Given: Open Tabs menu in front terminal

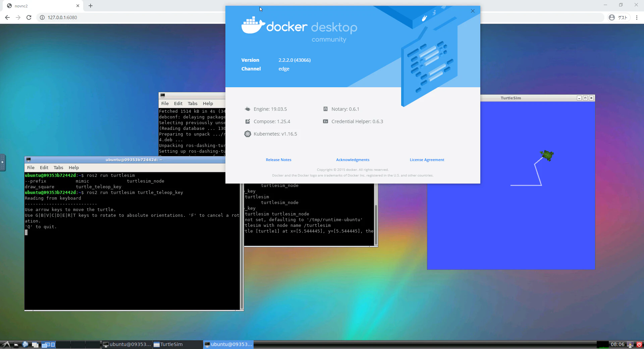Looking at the screenshot, I should [x=58, y=167].
